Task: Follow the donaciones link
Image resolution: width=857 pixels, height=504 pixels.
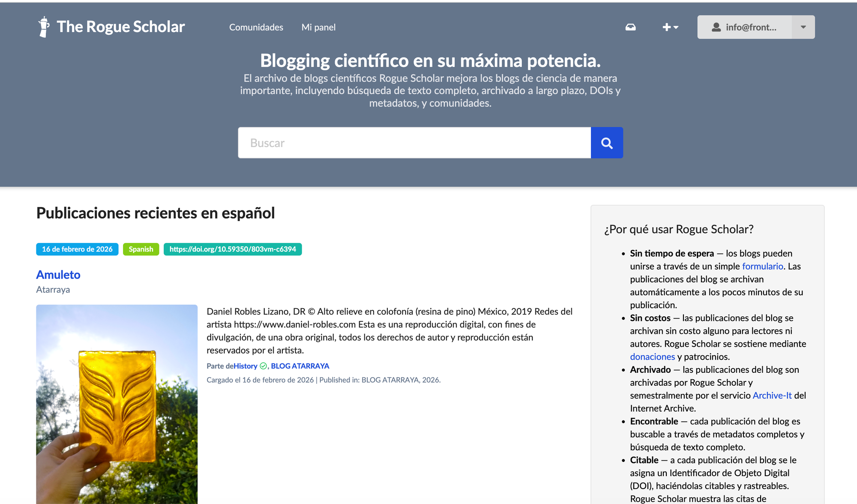Action: [x=652, y=357]
